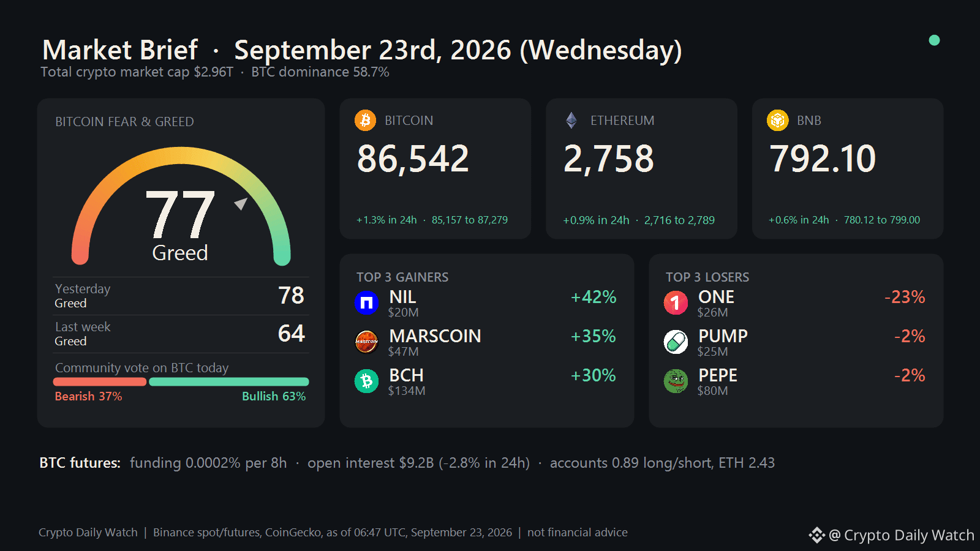This screenshot has height=551, width=980.
Task: Select the PUMP pill icon
Action: (x=676, y=342)
